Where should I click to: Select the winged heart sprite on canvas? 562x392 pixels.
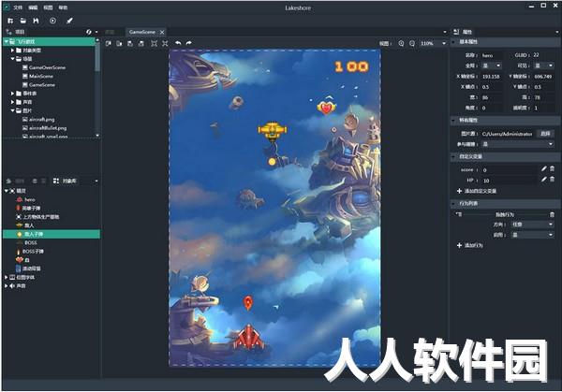click(x=326, y=107)
